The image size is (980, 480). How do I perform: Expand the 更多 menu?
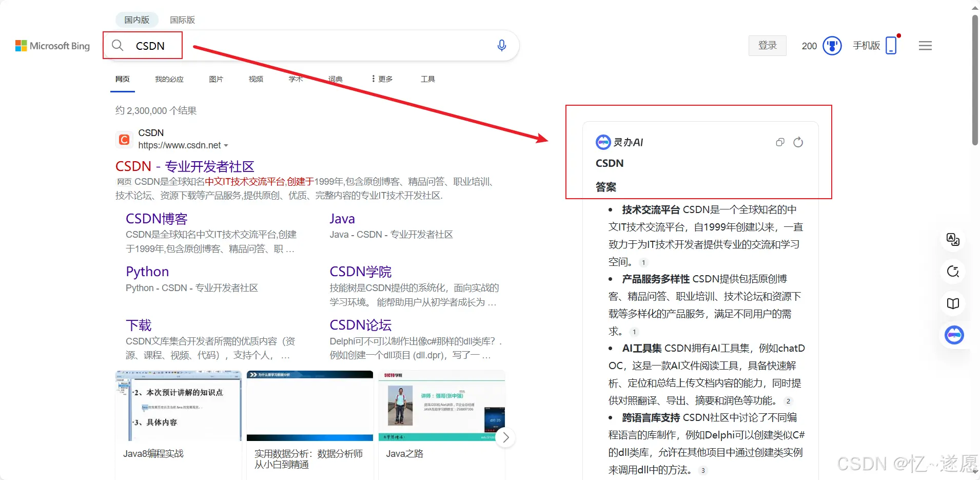pyautogui.click(x=382, y=79)
